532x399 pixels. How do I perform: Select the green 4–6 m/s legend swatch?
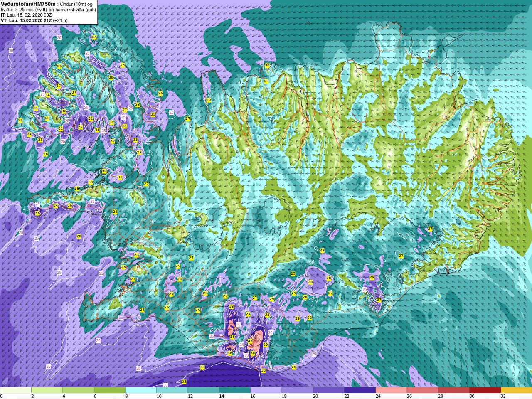tap(78, 390)
